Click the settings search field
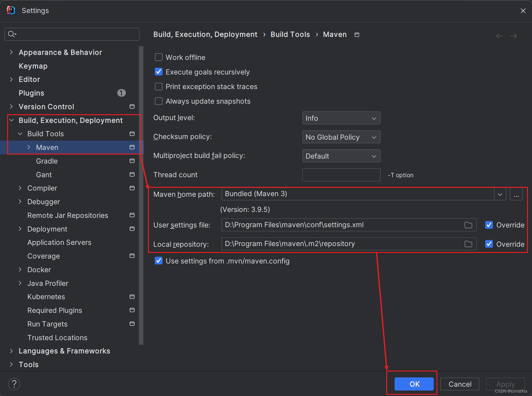532x396 pixels. (72, 34)
